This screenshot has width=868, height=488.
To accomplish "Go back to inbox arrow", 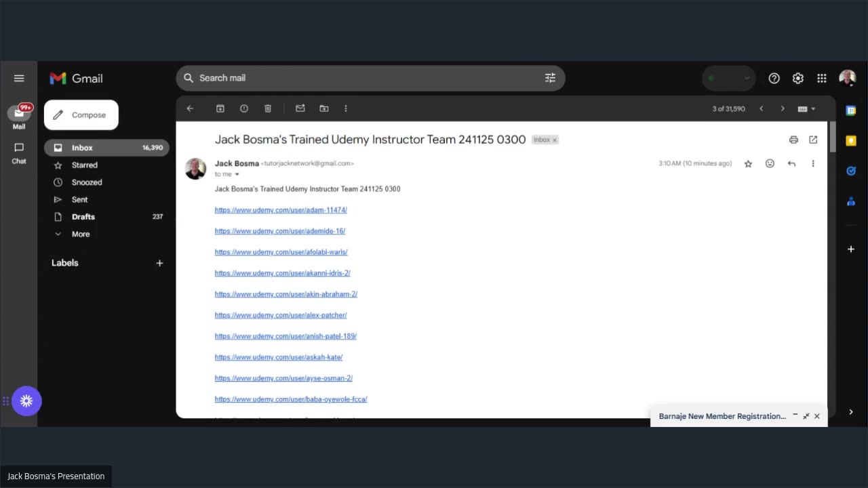I will pos(190,108).
